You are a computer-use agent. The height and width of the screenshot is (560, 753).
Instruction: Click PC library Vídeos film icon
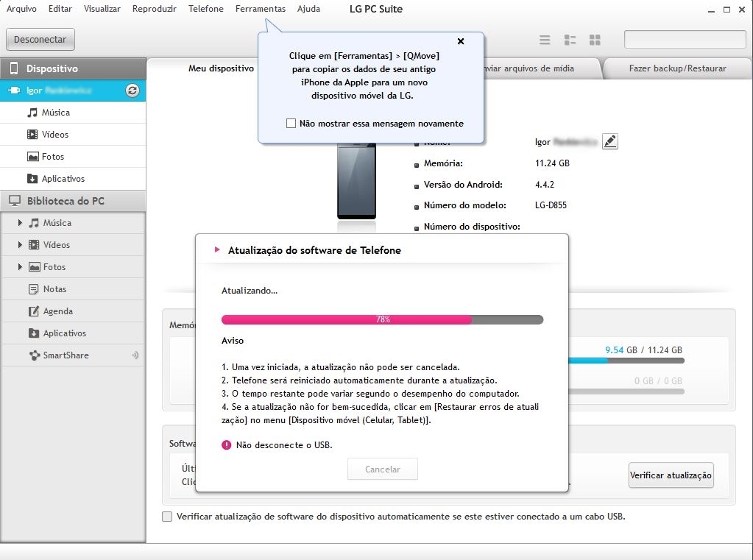(x=34, y=245)
